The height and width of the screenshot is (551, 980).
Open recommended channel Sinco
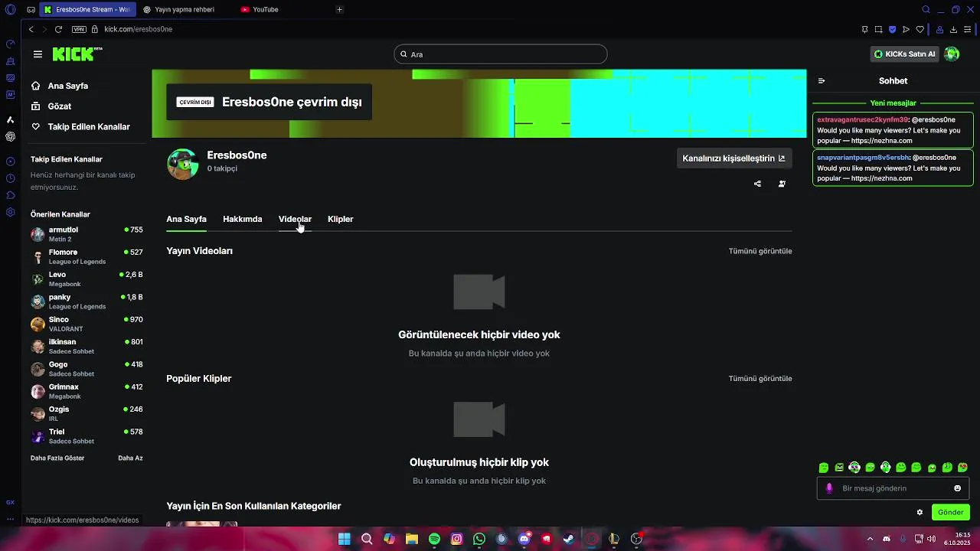(87, 324)
